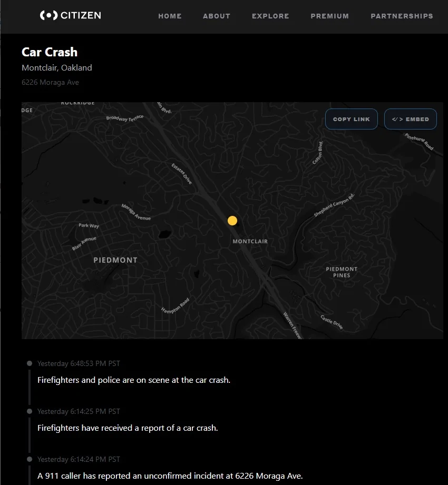
Task: Click the Yesterday 6:14:24 PM PST timestamp
Action: (79, 459)
